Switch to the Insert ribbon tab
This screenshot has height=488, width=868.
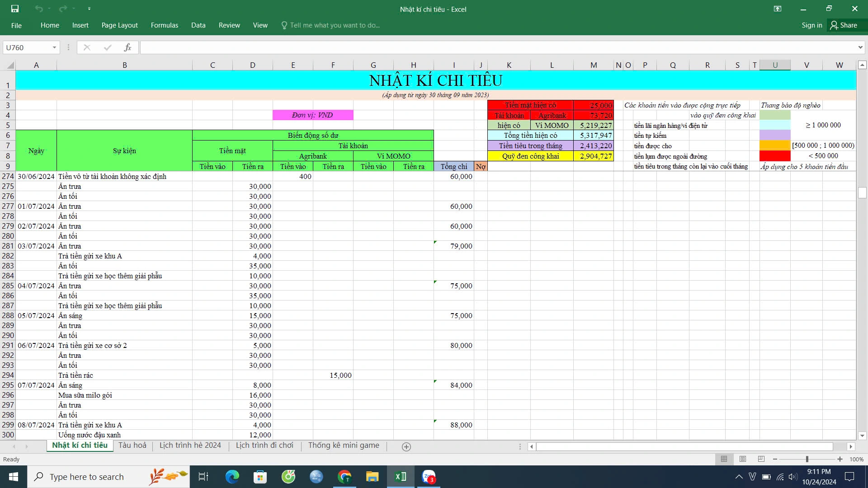point(80,25)
